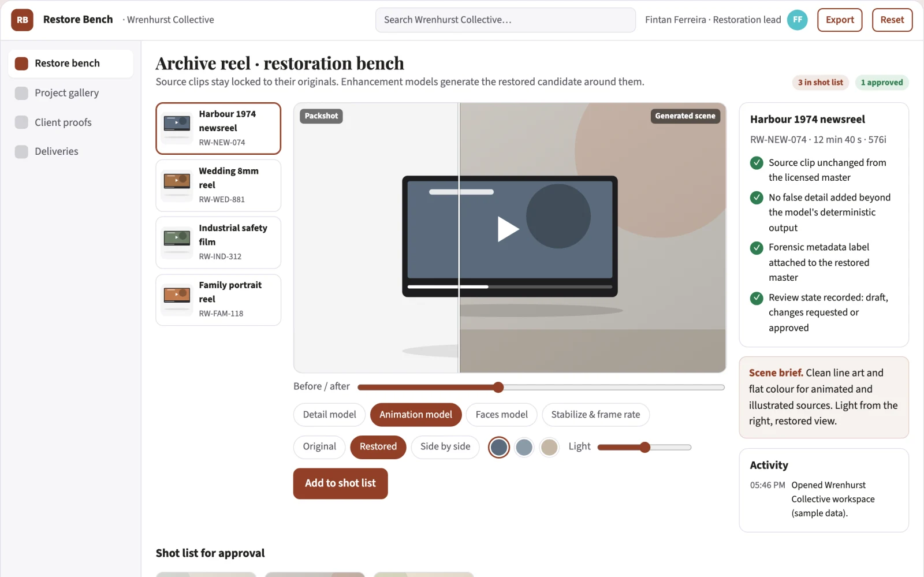Click Family portrait reel thumbnail icon
The height and width of the screenshot is (577, 924).
pyautogui.click(x=177, y=300)
